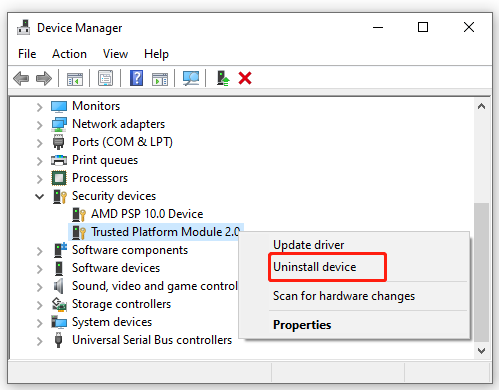Screen dimensions: 499x390
Task: Expand the Monitors category chevron
Action: pyautogui.click(x=39, y=107)
